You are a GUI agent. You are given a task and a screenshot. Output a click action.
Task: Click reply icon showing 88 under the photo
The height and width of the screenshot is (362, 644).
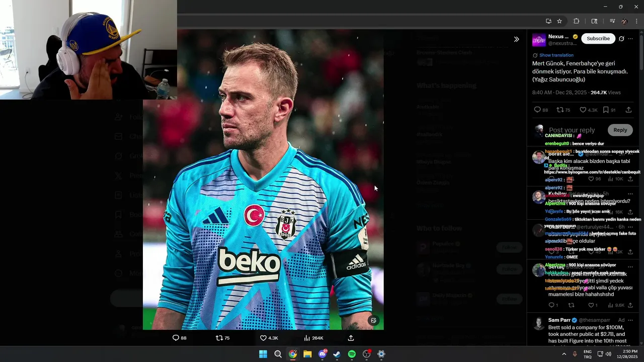[x=176, y=338]
